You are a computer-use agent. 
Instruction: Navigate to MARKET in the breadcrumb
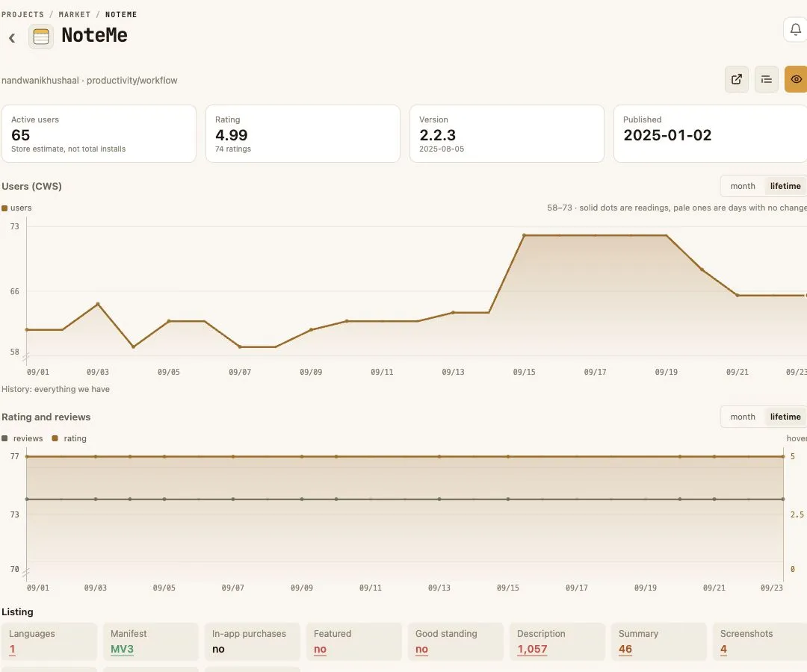click(x=75, y=14)
